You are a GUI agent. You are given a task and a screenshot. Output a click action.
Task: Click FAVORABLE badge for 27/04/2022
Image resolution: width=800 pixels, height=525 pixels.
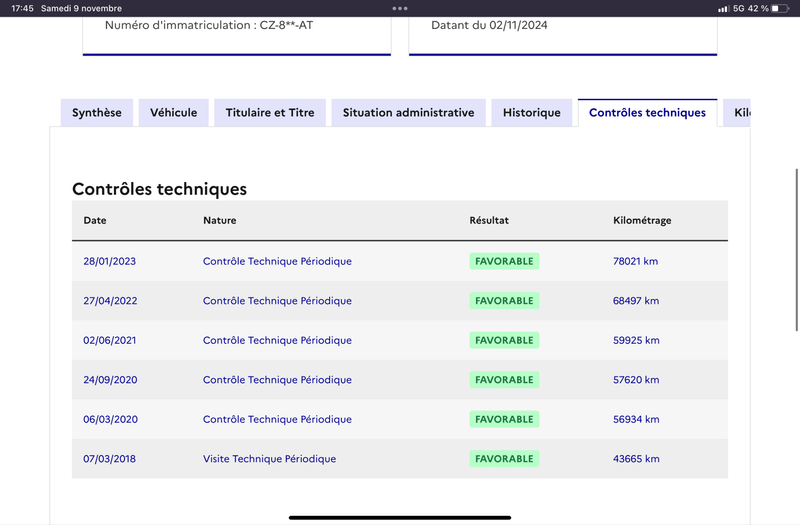504,301
